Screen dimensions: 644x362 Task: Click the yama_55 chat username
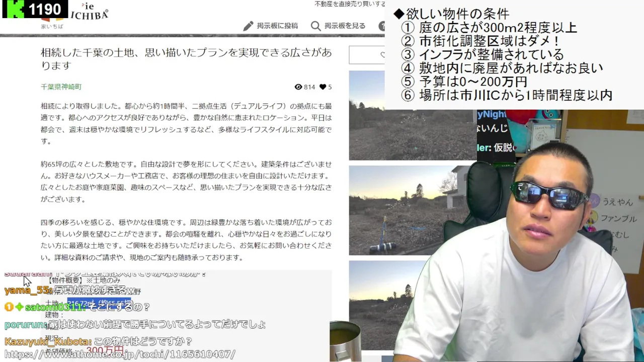click(x=26, y=290)
